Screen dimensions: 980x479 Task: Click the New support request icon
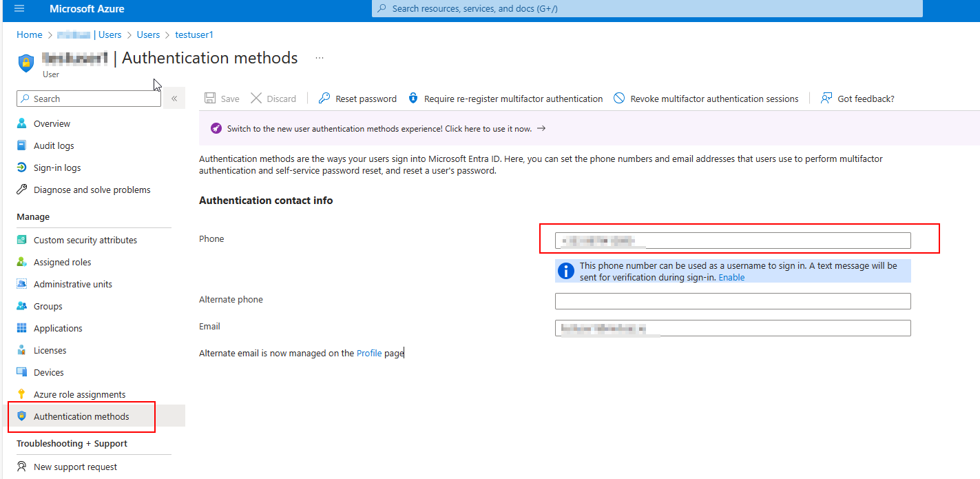click(21, 467)
